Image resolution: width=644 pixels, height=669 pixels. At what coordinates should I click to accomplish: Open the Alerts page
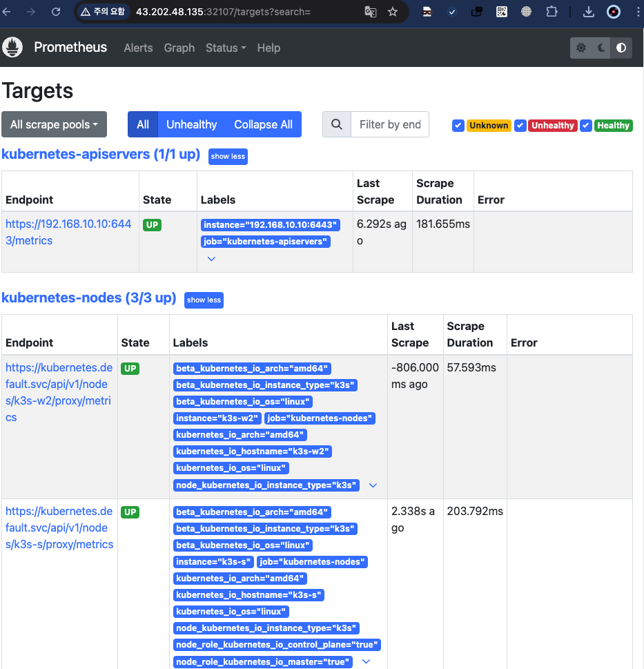coord(138,48)
